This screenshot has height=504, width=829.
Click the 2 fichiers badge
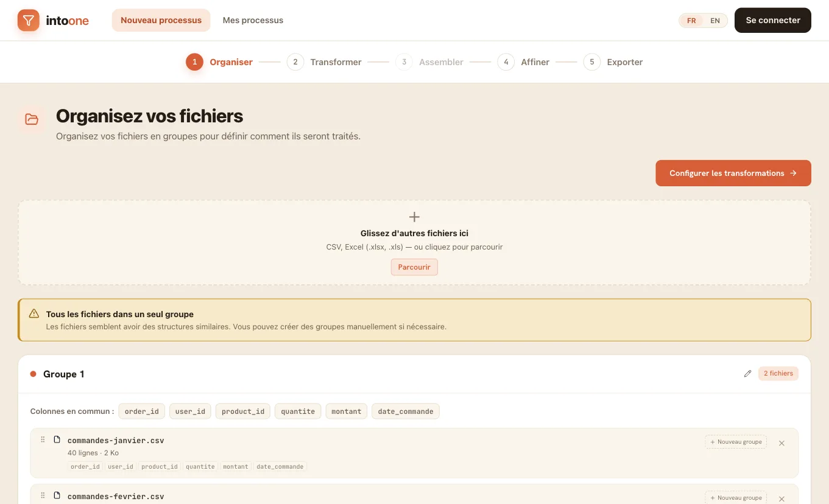(778, 374)
